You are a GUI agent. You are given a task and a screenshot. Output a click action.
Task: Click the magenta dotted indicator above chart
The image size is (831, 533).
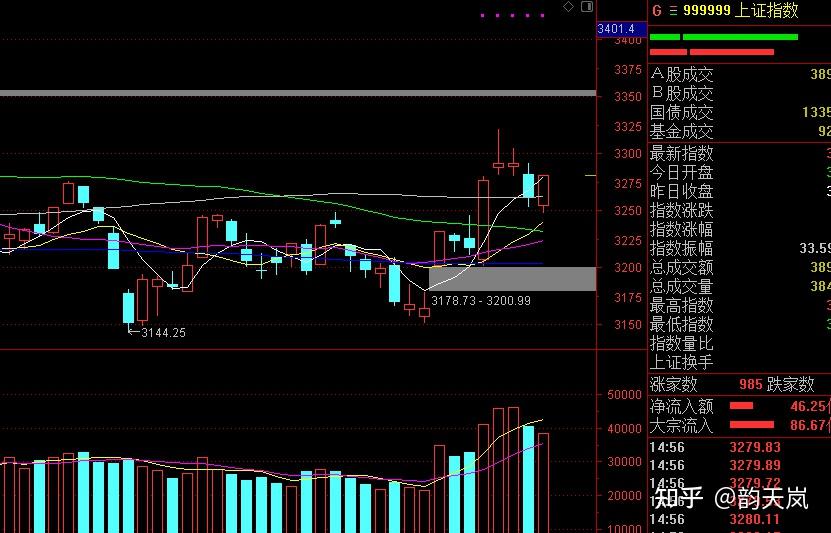pyautogui.click(x=512, y=15)
